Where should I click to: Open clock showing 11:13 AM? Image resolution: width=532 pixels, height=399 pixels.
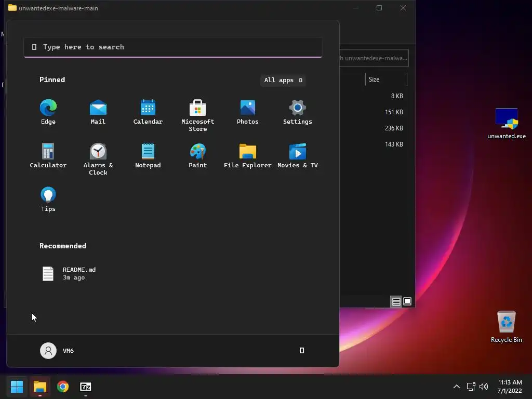510,387
